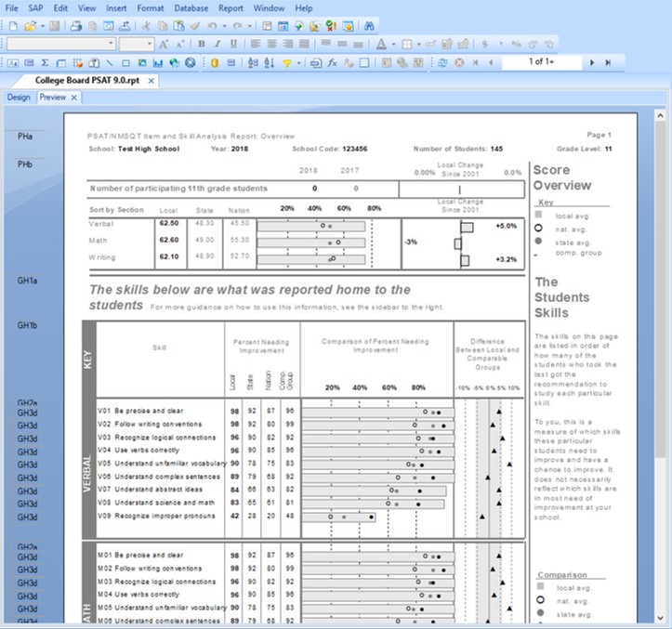The height and width of the screenshot is (629, 672).
Task: Toggle italic formatting
Action: (x=217, y=44)
